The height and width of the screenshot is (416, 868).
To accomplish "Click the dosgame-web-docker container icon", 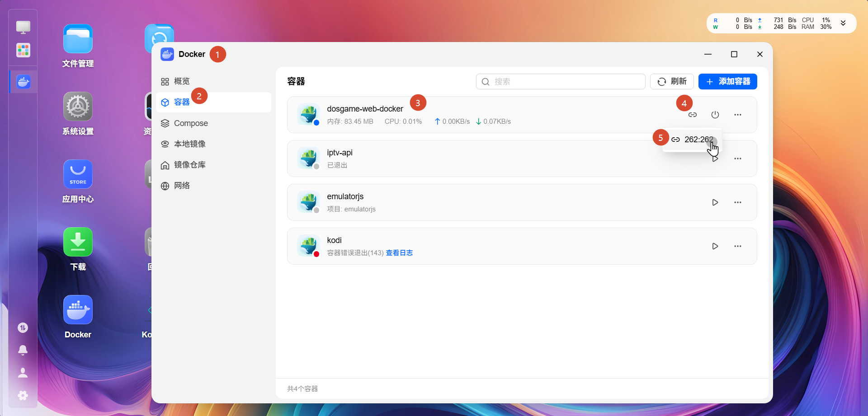I will [x=308, y=115].
